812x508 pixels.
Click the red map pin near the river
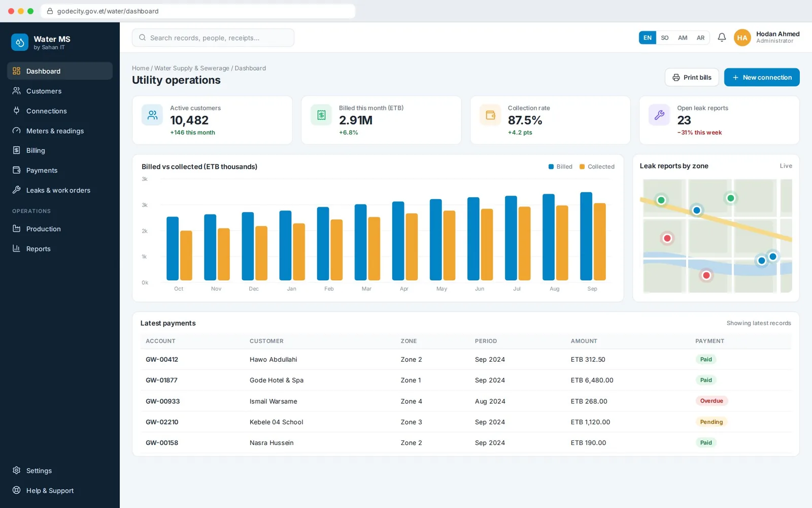pyautogui.click(x=706, y=275)
